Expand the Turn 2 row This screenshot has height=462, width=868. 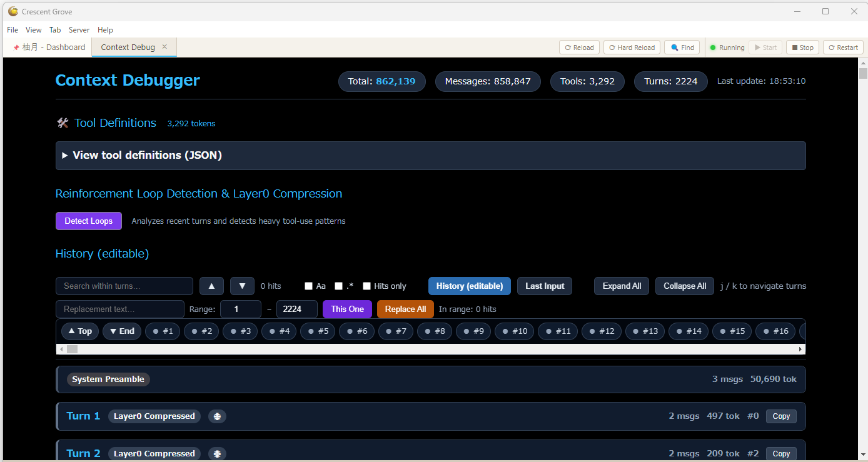[x=430, y=451]
